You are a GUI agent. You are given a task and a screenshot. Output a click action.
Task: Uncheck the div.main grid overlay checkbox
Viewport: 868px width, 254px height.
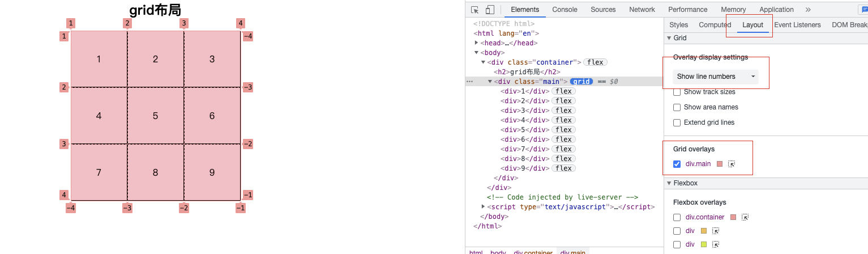pyautogui.click(x=677, y=164)
